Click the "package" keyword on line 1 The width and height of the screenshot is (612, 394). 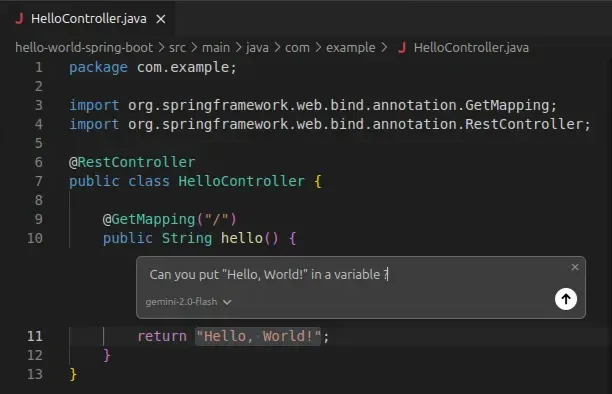point(98,68)
